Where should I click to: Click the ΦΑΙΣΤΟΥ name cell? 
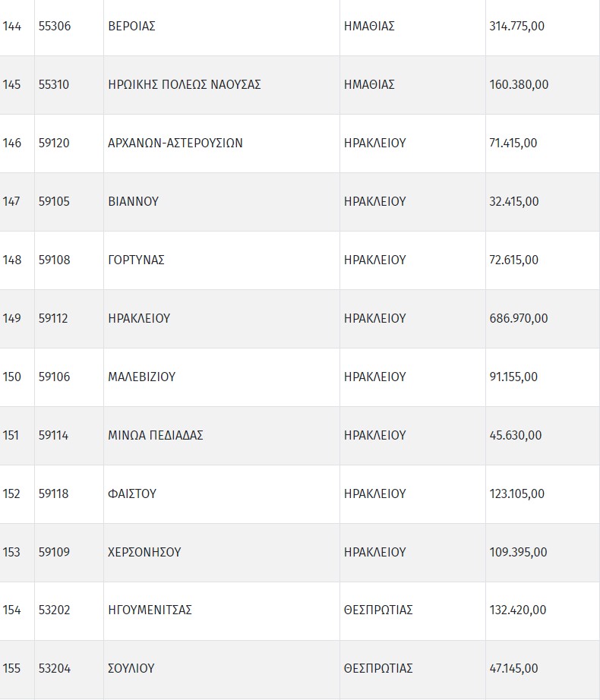(x=132, y=494)
